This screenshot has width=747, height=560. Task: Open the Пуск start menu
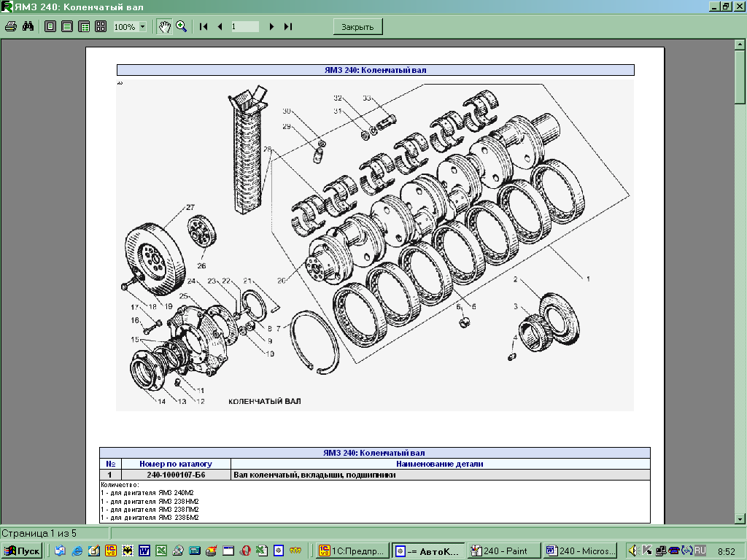coord(22,551)
